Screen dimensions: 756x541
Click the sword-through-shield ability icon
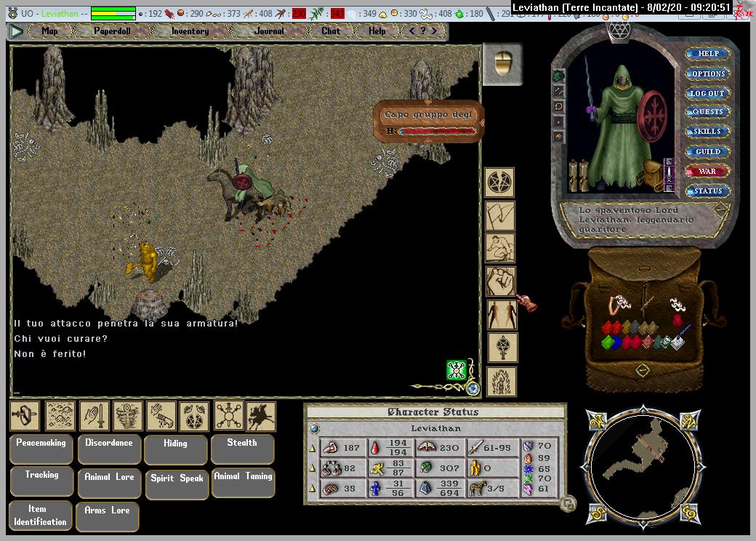tap(25, 416)
